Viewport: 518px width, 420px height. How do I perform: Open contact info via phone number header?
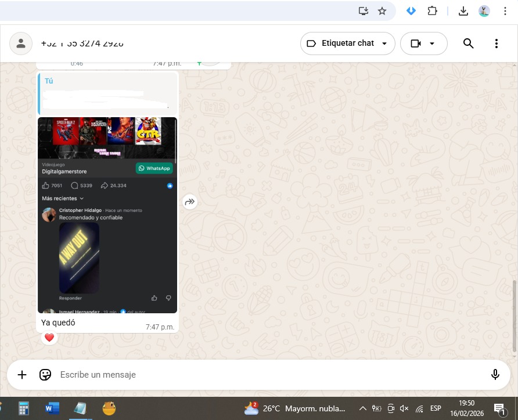coord(82,44)
